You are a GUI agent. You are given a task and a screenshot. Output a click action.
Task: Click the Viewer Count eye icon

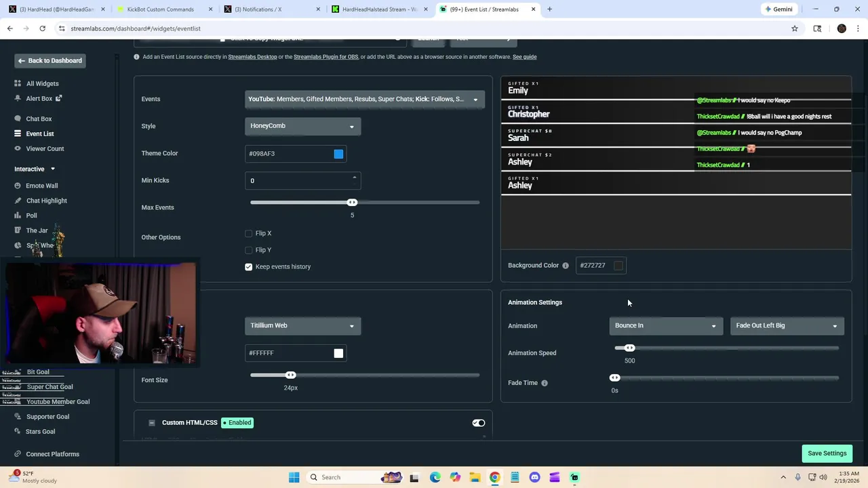click(18, 148)
